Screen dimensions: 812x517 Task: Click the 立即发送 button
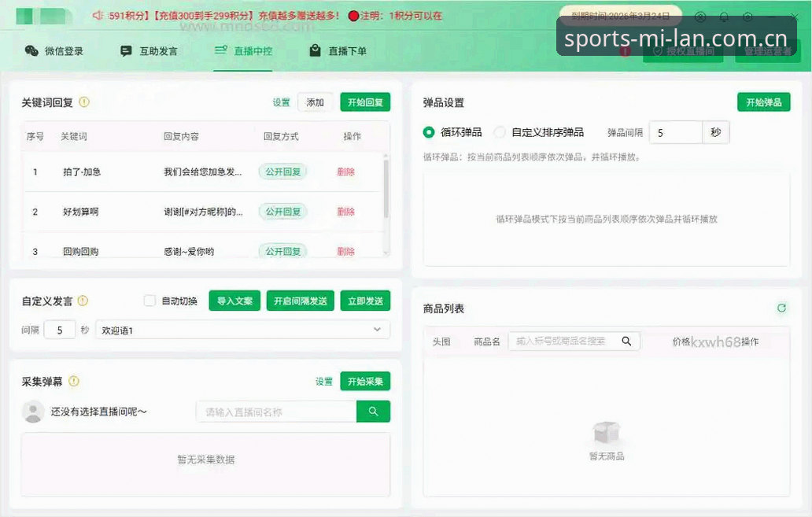pos(365,301)
